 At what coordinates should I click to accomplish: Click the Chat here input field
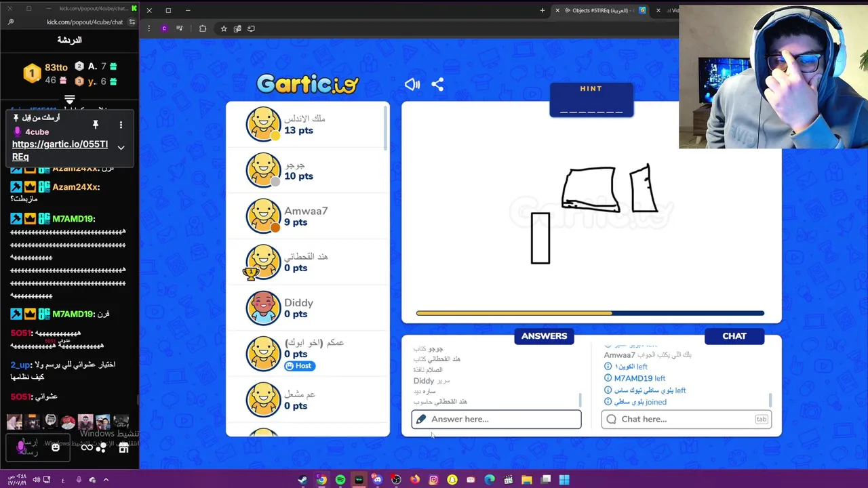tap(686, 419)
